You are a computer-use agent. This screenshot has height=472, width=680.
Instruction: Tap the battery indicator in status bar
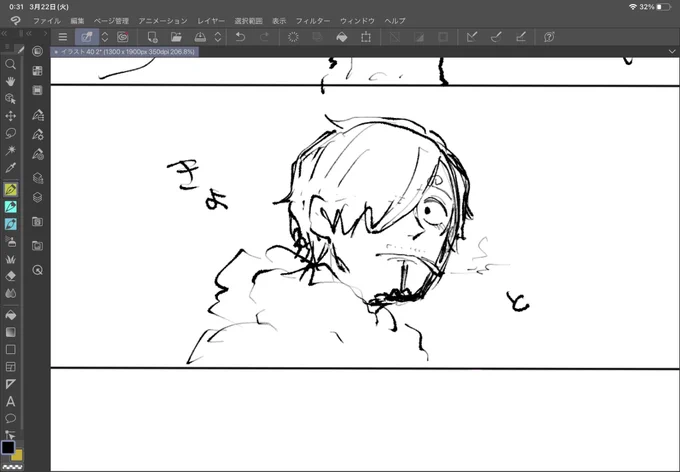point(664,7)
